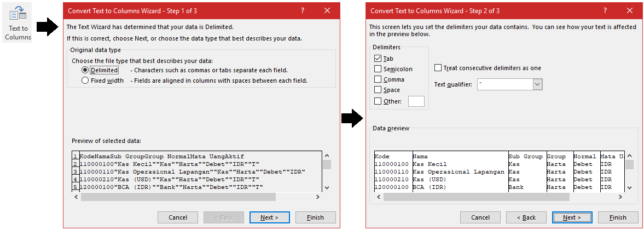The image size is (644, 230).
Task: Click Finish in the Step 2 dialog
Action: click(618, 217)
